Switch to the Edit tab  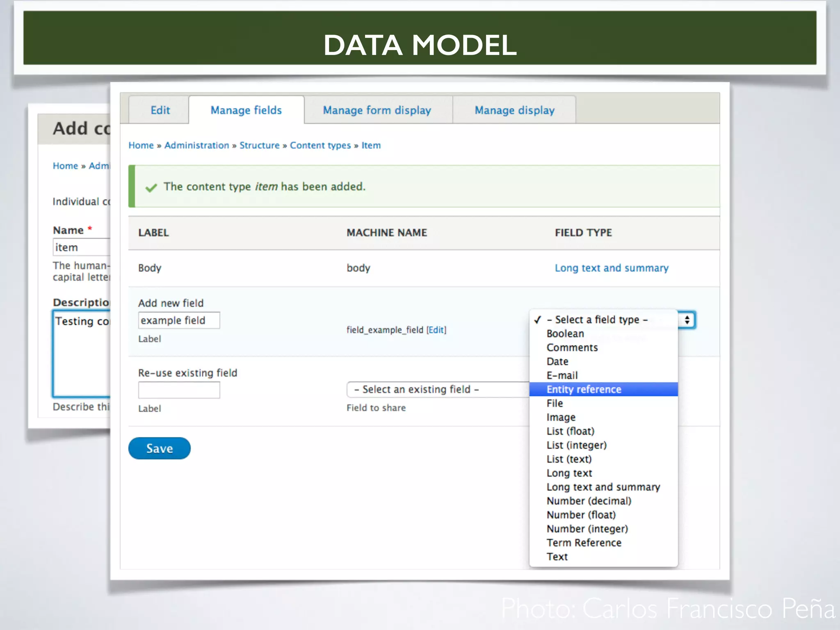tap(160, 110)
